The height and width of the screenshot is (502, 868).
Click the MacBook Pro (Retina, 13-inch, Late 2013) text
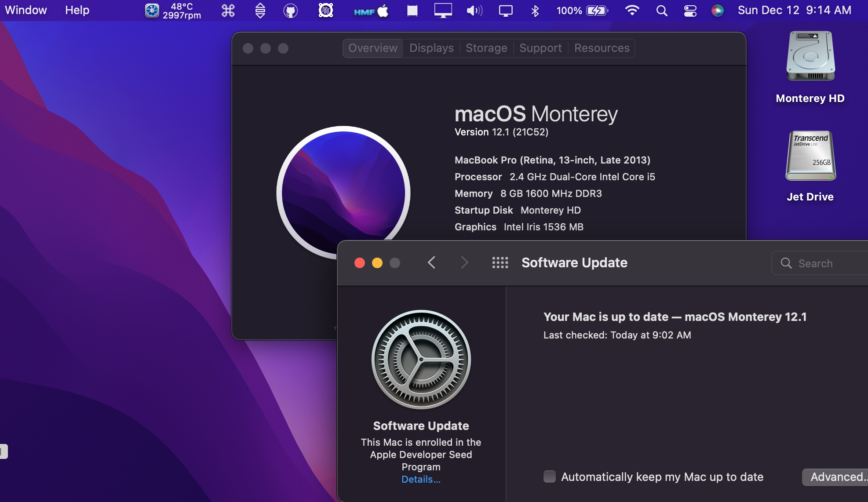point(552,160)
